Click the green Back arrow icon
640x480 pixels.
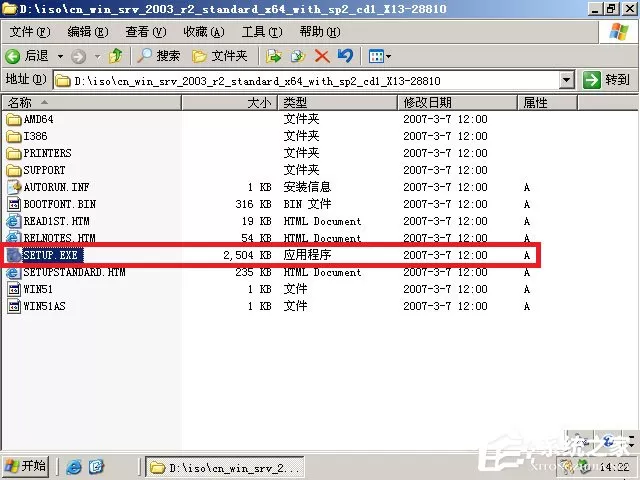point(13,56)
